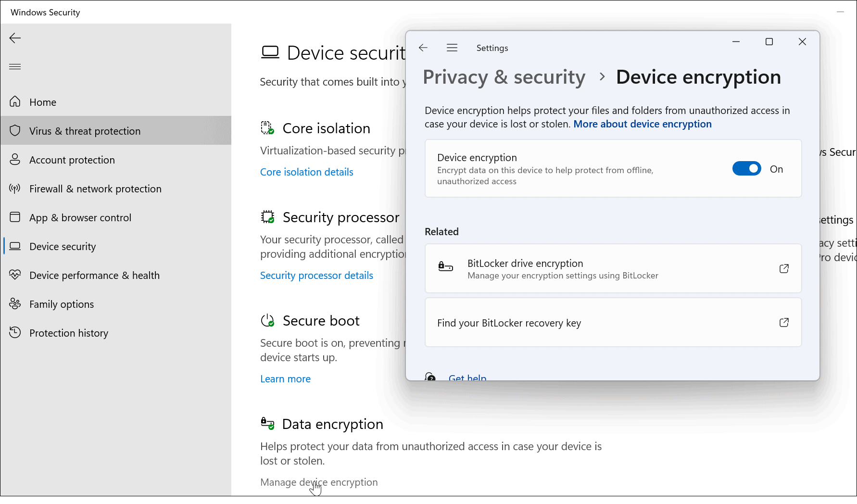857x504 pixels.
Task: Open Firewall & network protection section
Action: click(x=116, y=189)
